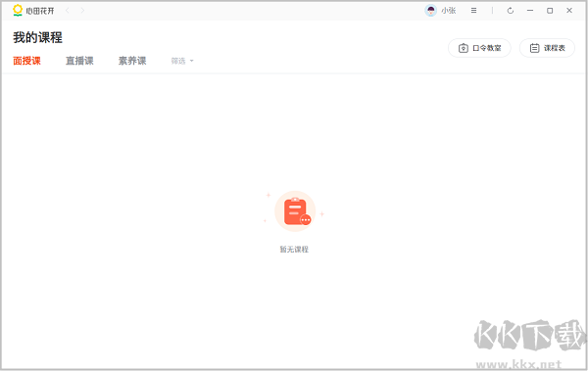
Task: Open the 口令教室 button
Action: (x=479, y=48)
